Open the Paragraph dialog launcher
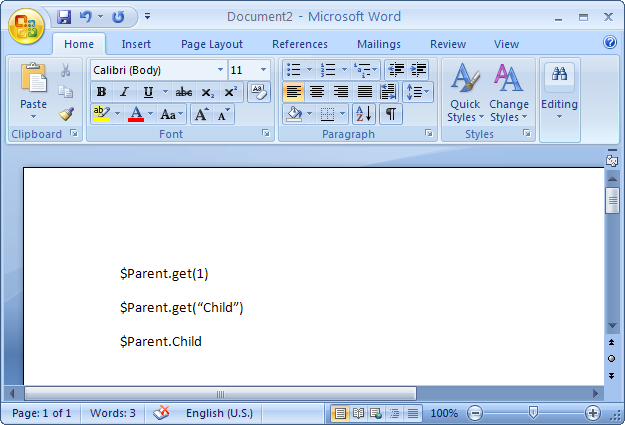 [429, 134]
